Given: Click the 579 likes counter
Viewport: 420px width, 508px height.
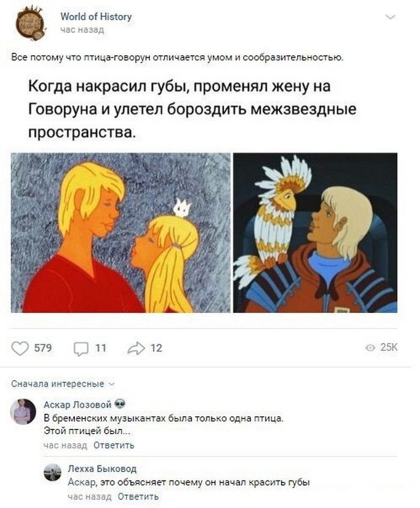Looking at the screenshot, I should click(x=43, y=348).
